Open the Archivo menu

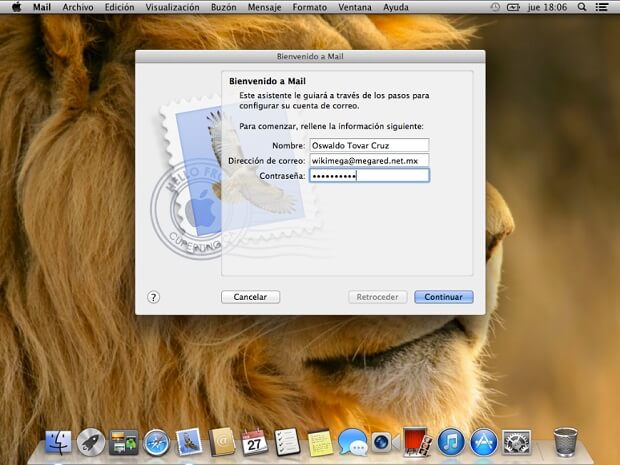point(78,7)
